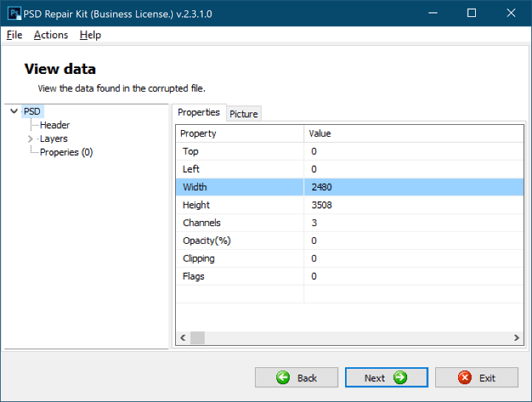Click the horizontal scrollbar thumb

tap(197, 338)
